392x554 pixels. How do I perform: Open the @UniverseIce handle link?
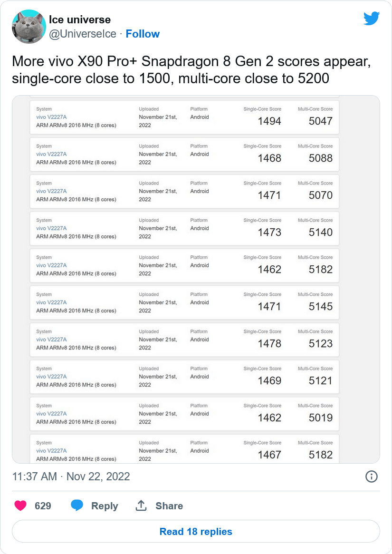coord(83,34)
